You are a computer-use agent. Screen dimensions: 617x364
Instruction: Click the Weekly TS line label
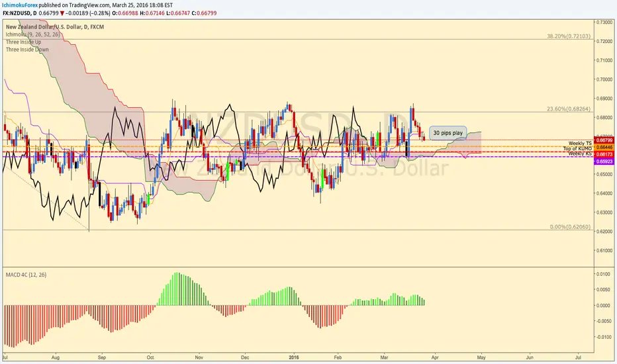[x=580, y=143]
